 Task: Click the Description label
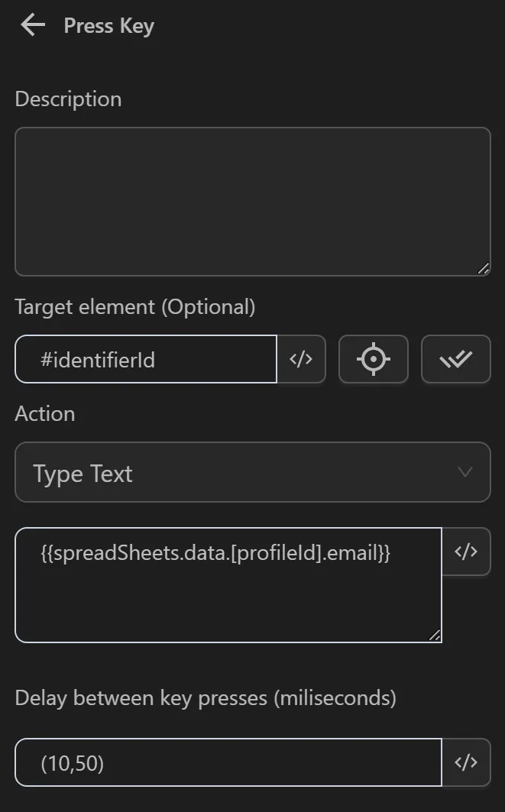68,99
